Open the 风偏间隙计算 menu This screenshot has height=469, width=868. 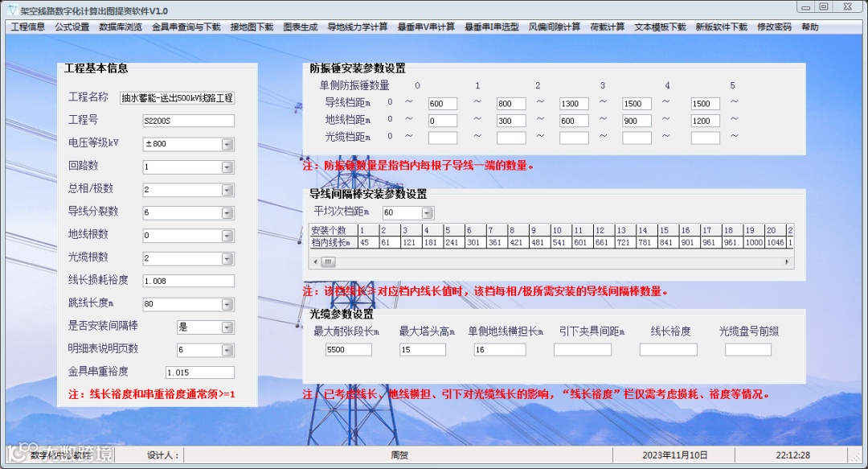click(x=554, y=27)
